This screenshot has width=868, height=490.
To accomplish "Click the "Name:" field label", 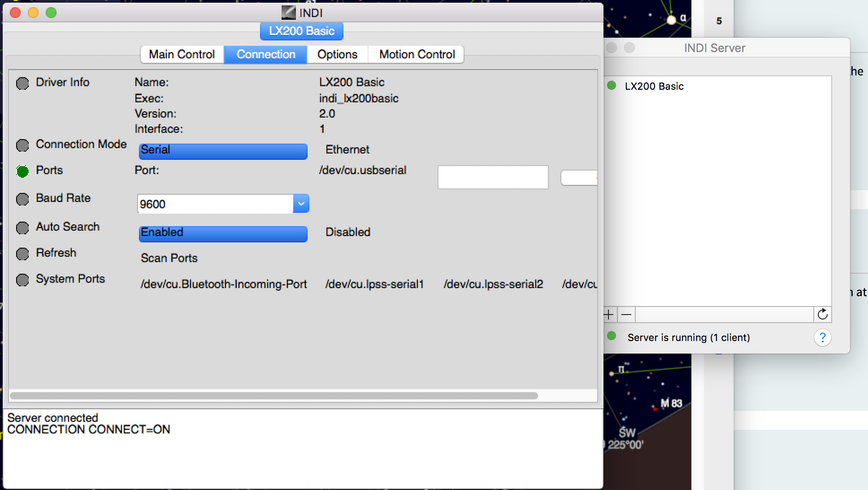I will (152, 82).
